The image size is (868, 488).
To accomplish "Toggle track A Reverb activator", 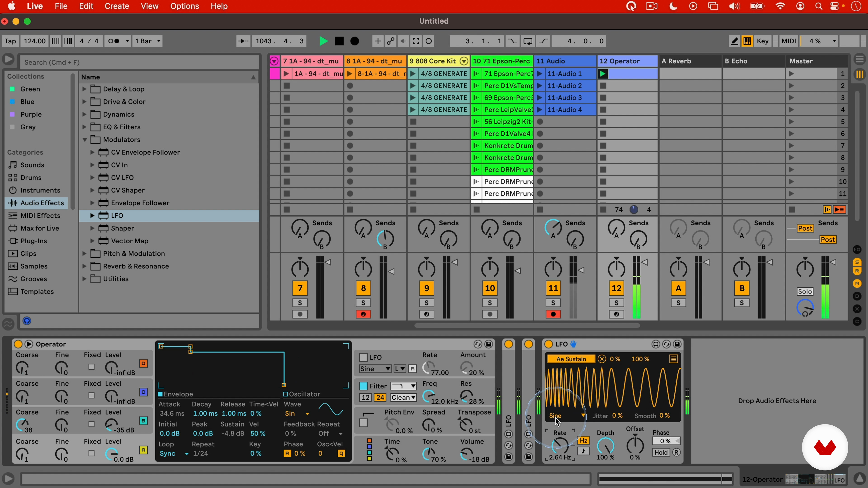I will pyautogui.click(x=678, y=288).
